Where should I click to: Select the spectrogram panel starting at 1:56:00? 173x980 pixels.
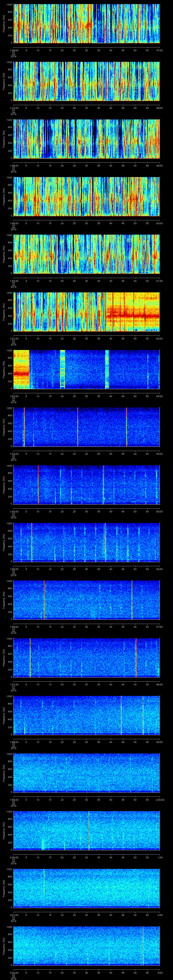click(x=87, y=600)
